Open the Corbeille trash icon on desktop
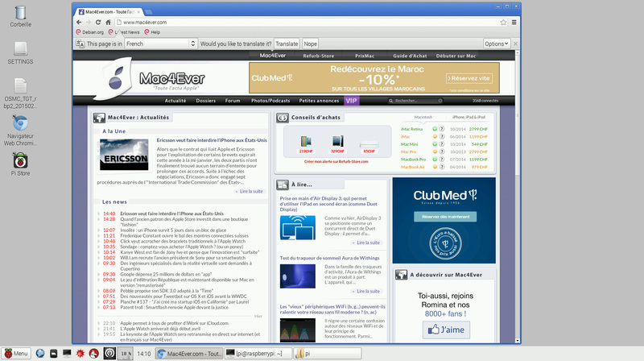 tap(20, 16)
